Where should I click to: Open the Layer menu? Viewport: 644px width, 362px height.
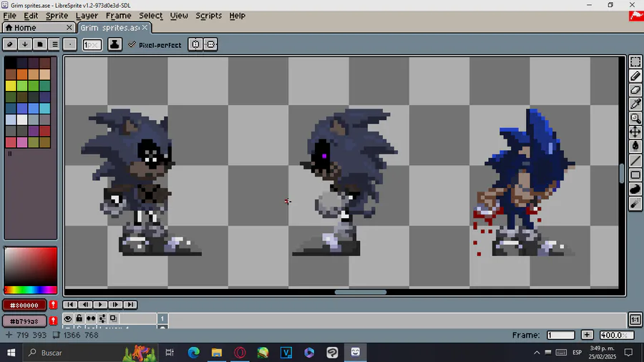(x=87, y=16)
